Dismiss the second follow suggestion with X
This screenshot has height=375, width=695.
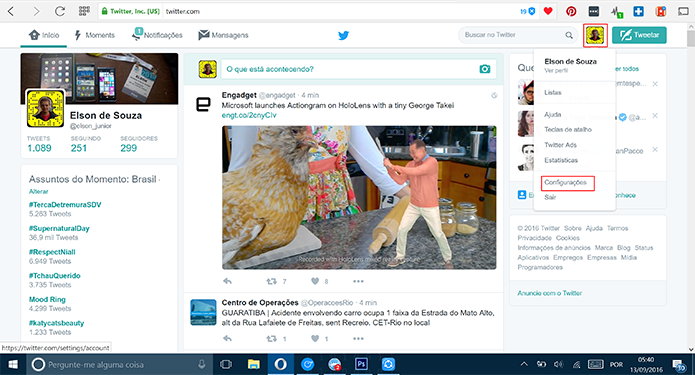pyautogui.click(x=655, y=116)
